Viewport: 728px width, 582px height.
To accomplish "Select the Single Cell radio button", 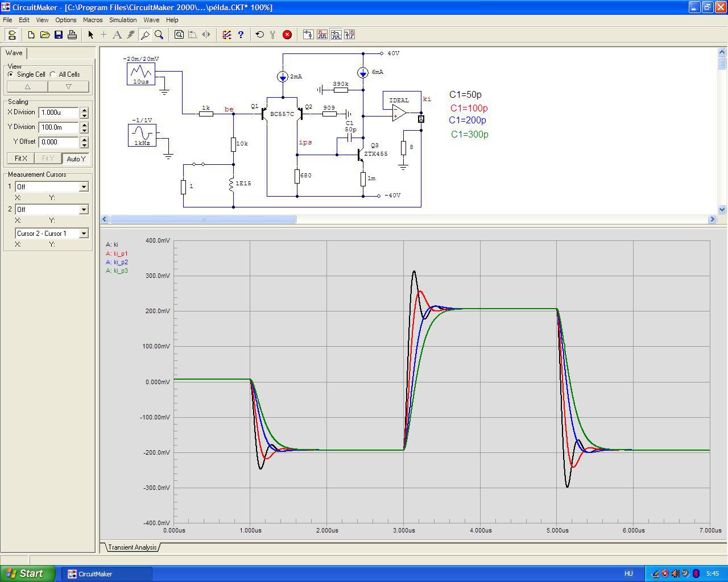I will click(x=11, y=74).
